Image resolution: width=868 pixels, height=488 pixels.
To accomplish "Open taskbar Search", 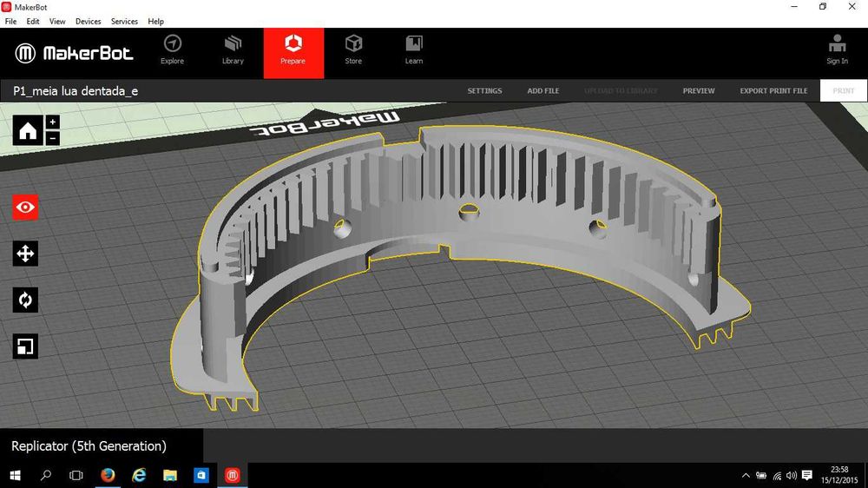I will click(x=46, y=475).
